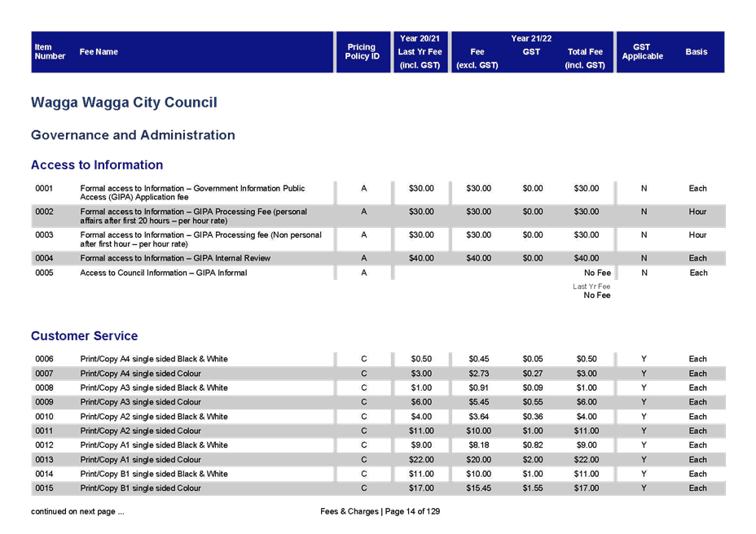Click the $3.64 fee excluding GST
The image size is (756, 534).
[x=479, y=417]
